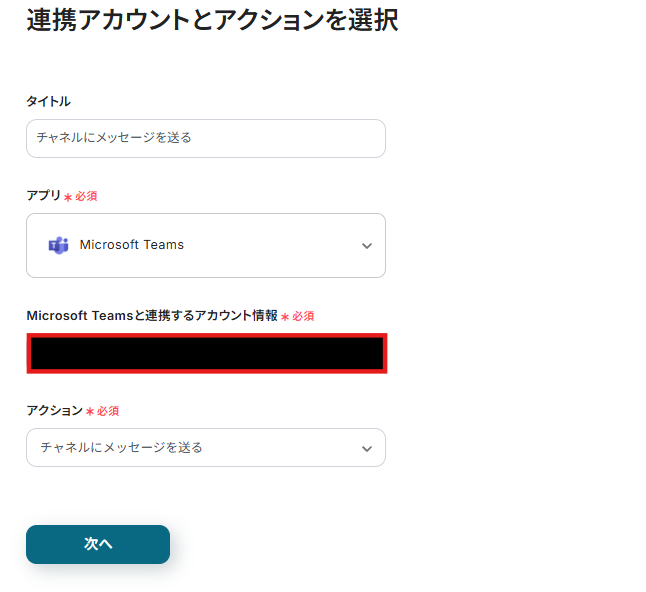Screen dimensions: 646x592
Task: Click the アクション field label
Action: 54,411
